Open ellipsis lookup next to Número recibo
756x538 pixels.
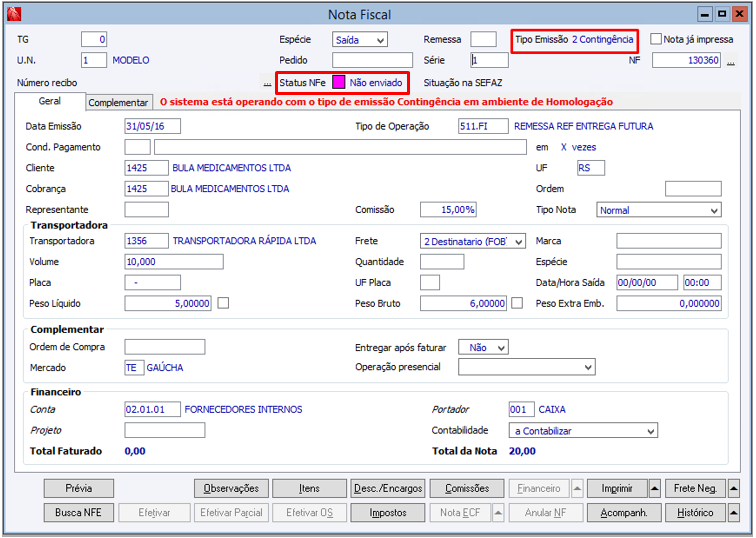click(267, 83)
